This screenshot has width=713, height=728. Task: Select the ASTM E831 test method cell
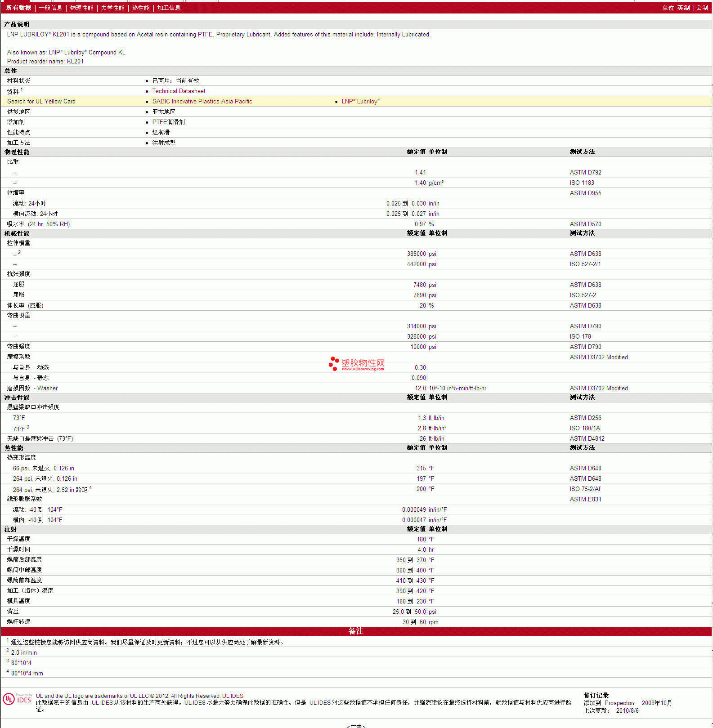[585, 500]
